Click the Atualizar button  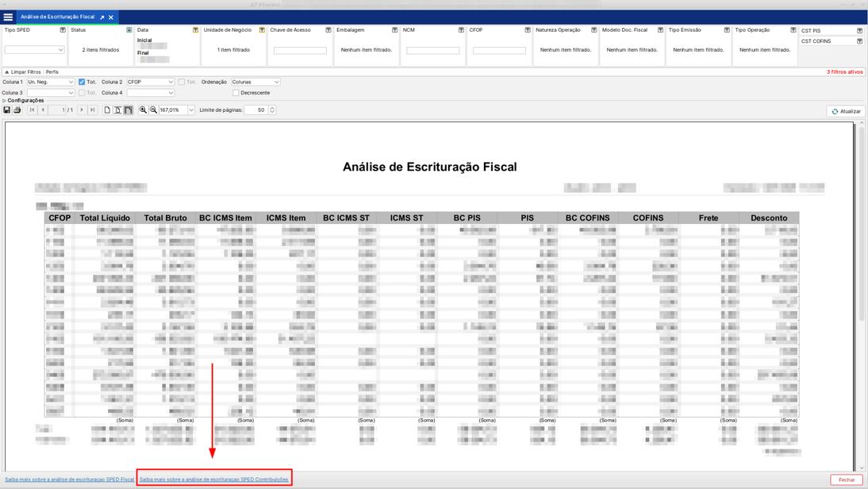point(846,111)
